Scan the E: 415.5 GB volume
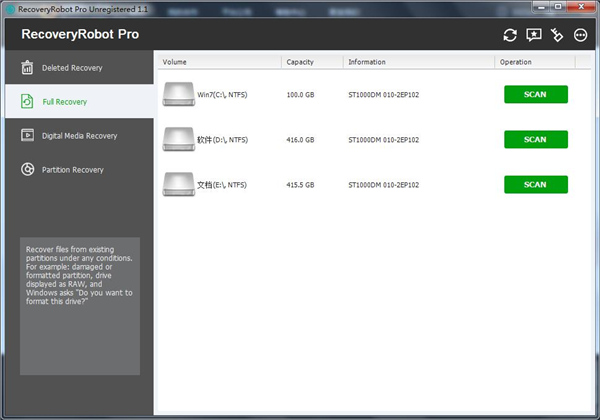Viewport: 600px width, 420px height. pyautogui.click(x=536, y=185)
